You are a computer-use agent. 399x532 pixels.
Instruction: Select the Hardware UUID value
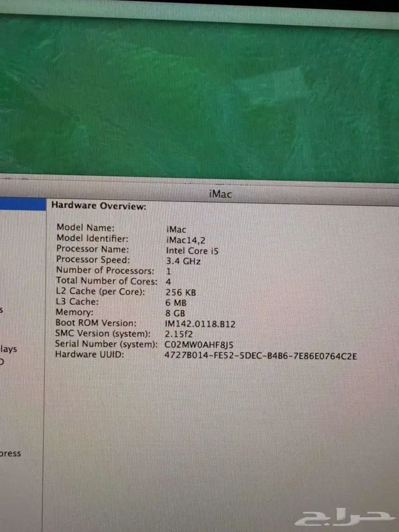[x=260, y=355]
